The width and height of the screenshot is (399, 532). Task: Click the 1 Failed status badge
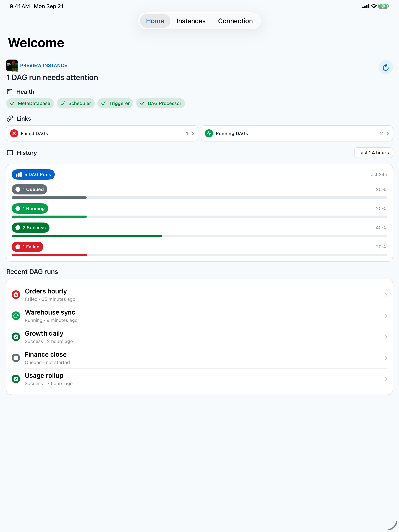coord(27,247)
